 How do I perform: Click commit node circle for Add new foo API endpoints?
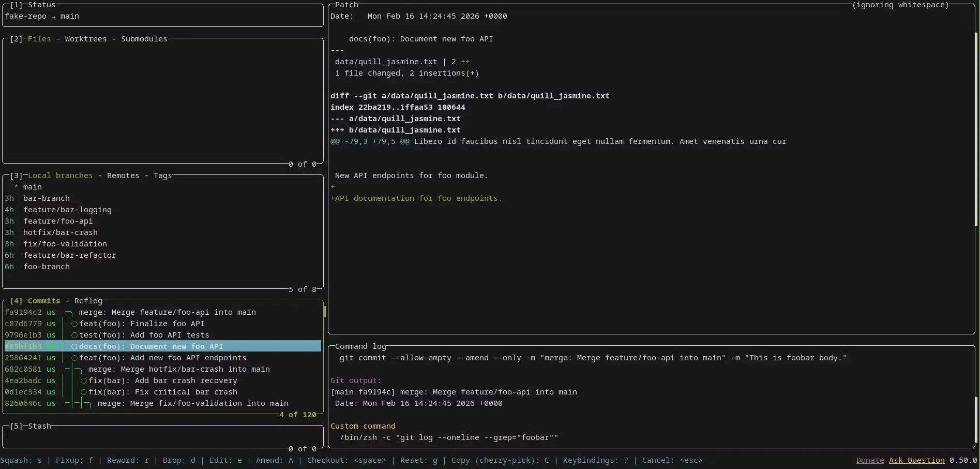74,358
